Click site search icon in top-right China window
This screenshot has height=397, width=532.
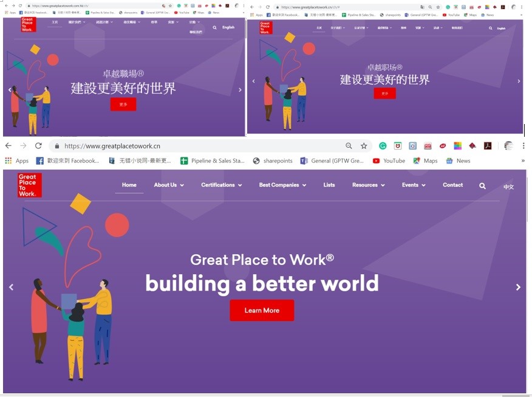coord(490,28)
